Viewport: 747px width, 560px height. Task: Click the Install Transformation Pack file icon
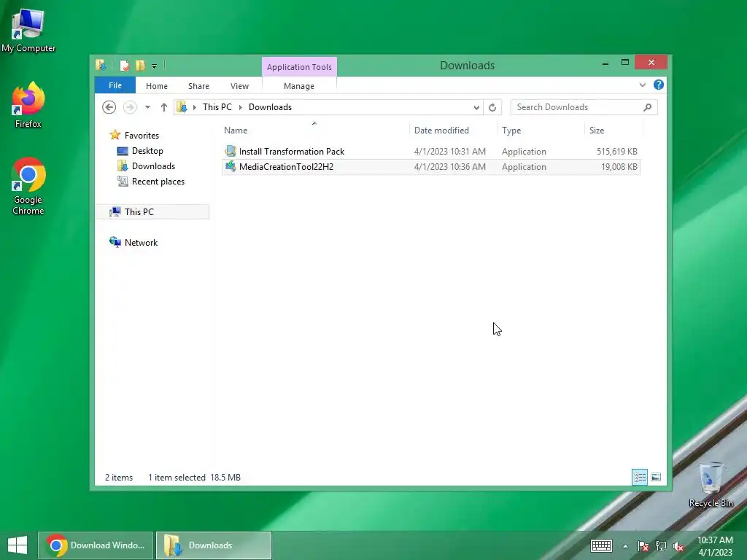231,151
